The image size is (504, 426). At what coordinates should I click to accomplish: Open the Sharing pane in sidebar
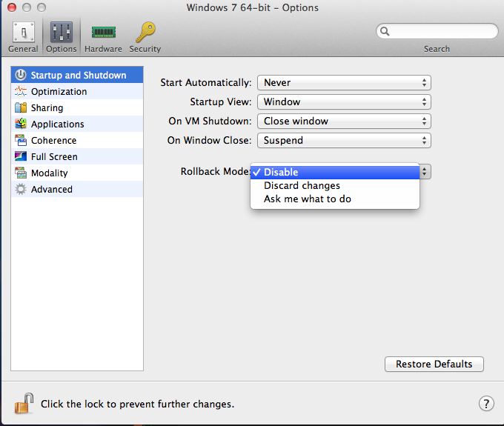(77, 107)
